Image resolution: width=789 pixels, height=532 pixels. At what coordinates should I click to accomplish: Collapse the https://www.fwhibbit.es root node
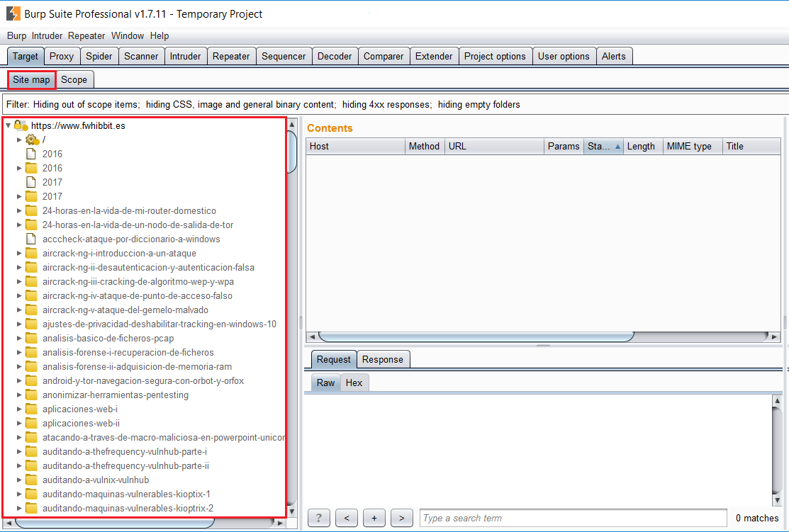pos(8,125)
